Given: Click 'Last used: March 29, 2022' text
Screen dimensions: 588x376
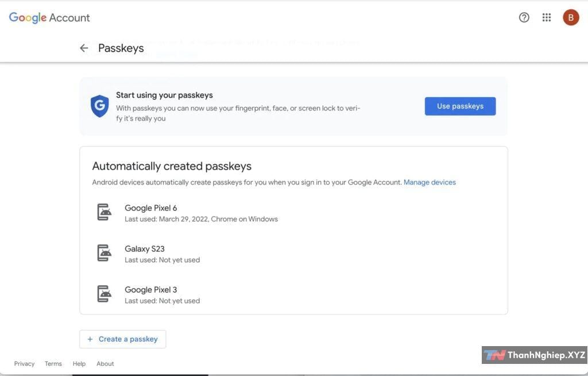Looking at the screenshot, I should point(167,219).
